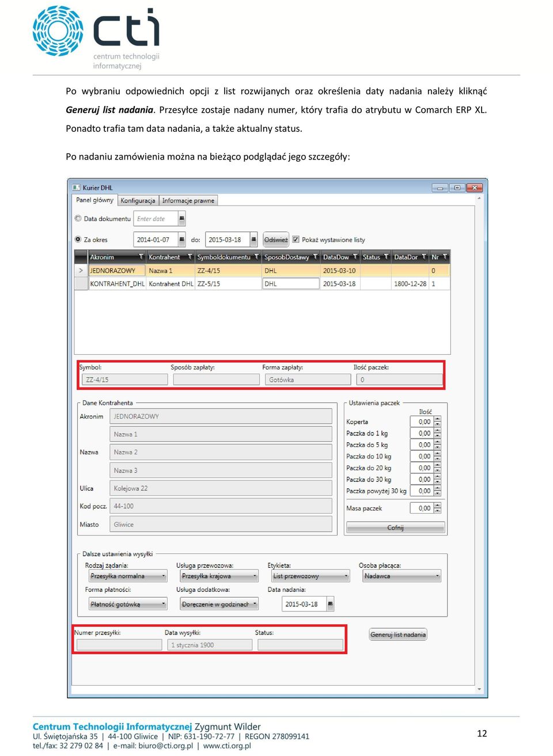Click DHL delivery cell in ZZ-5/15 row
Viewport: 553px width, 756px height.
pos(291,284)
